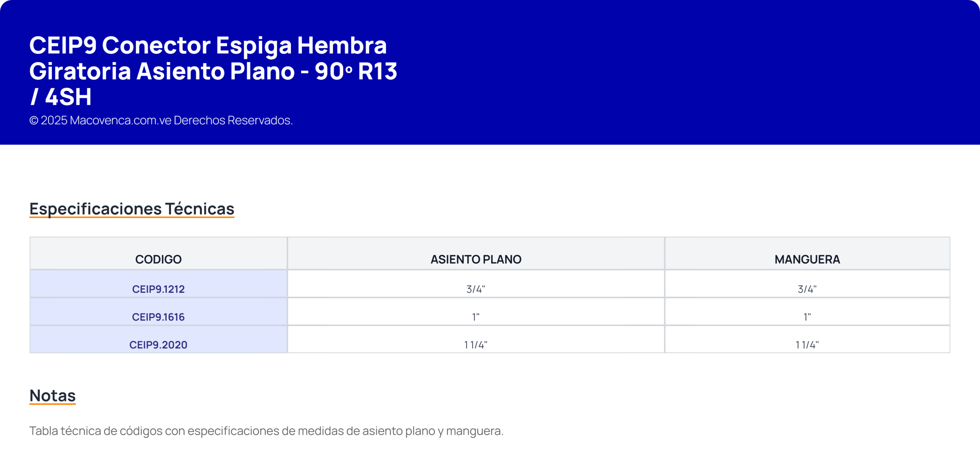Select the Notas section heading
The width and height of the screenshot is (980, 463).
click(52, 396)
